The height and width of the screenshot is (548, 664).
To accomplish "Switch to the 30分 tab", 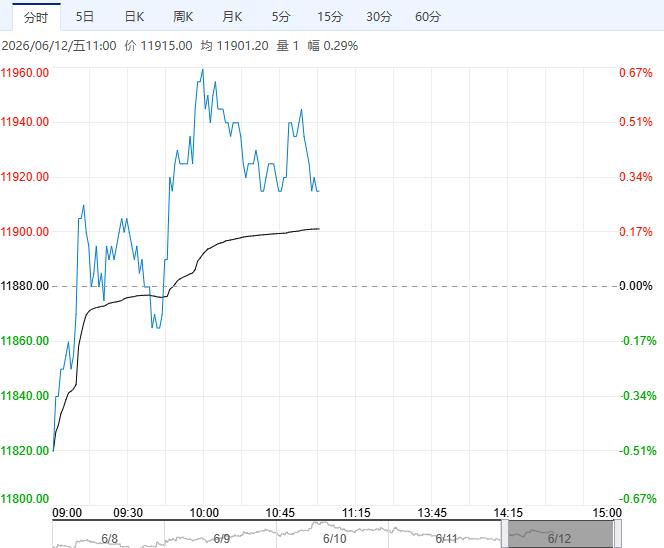I will tap(379, 17).
